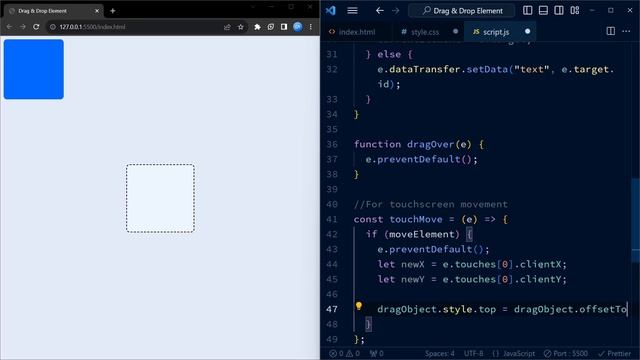Image resolution: width=640 pixels, height=360 pixels.
Task: Click the share page icon in address bar
Action: [x=227, y=27]
